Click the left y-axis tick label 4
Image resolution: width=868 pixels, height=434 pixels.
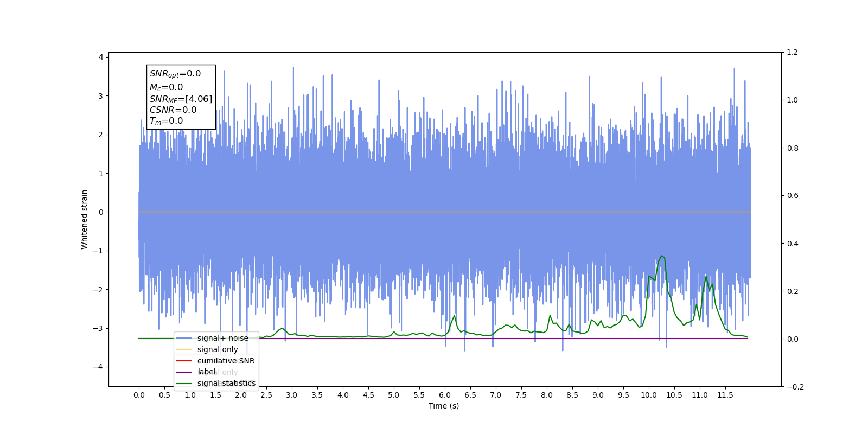coord(101,57)
